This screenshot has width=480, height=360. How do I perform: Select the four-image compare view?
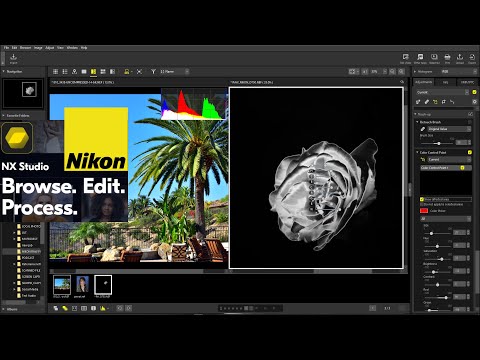coord(103,72)
